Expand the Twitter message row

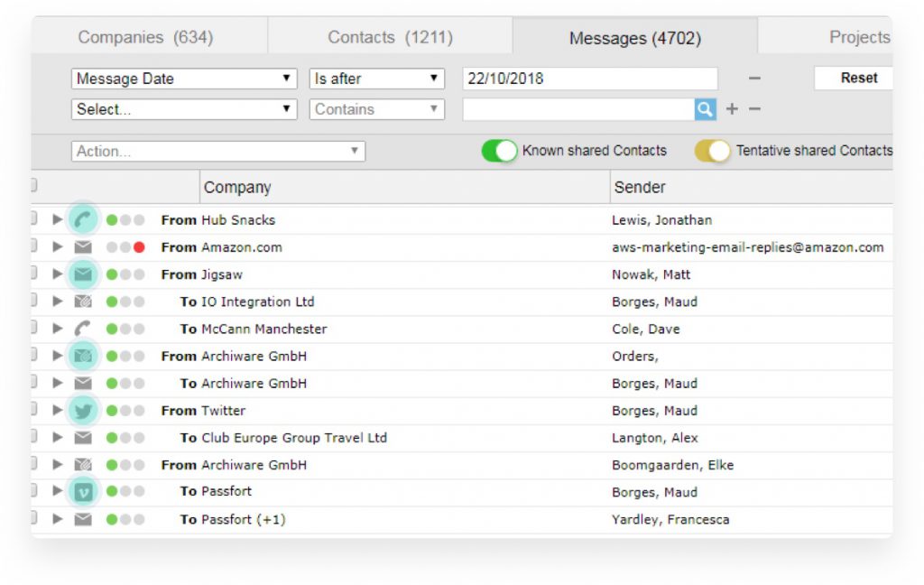point(57,411)
